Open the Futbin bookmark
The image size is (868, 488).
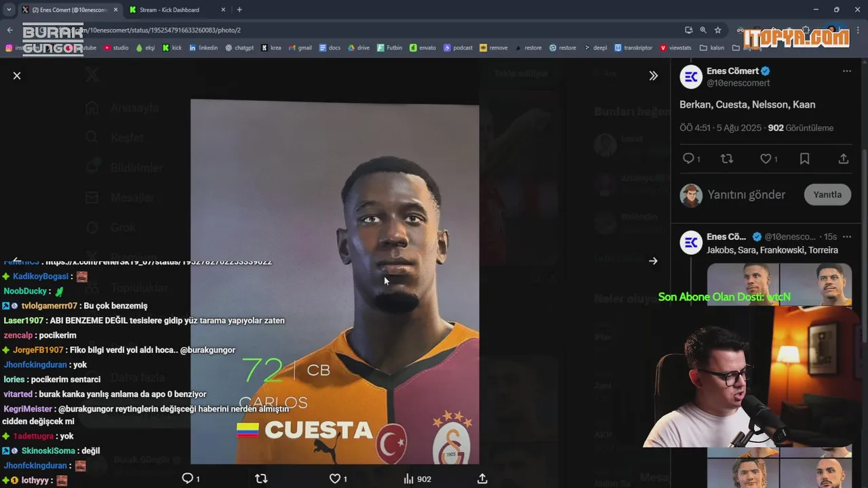(x=390, y=48)
